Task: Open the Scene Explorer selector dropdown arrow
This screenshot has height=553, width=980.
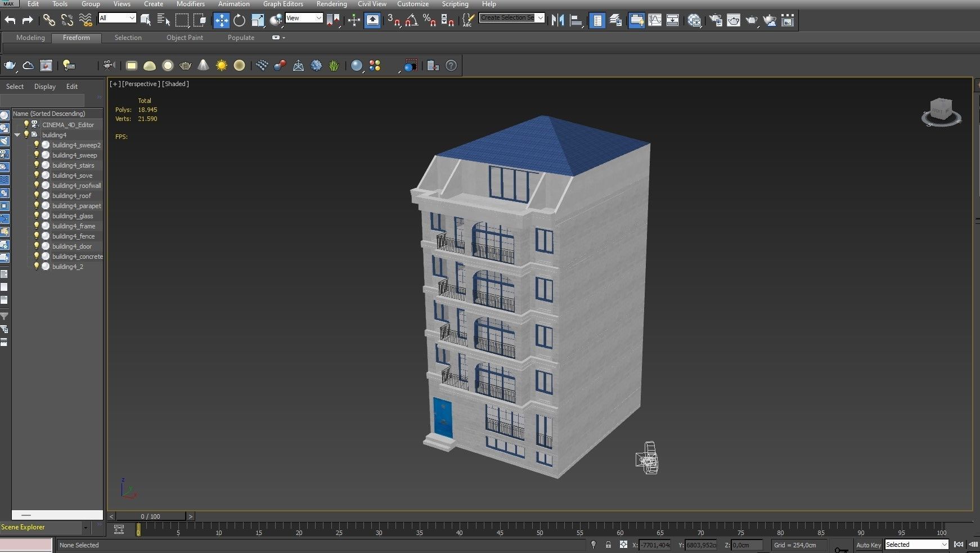Action: [x=86, y=528]
